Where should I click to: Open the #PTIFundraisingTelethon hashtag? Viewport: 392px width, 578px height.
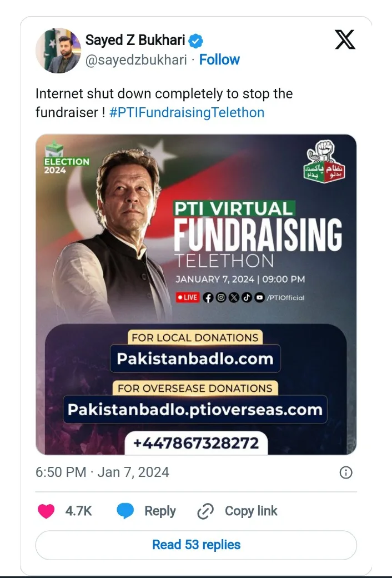187,112
